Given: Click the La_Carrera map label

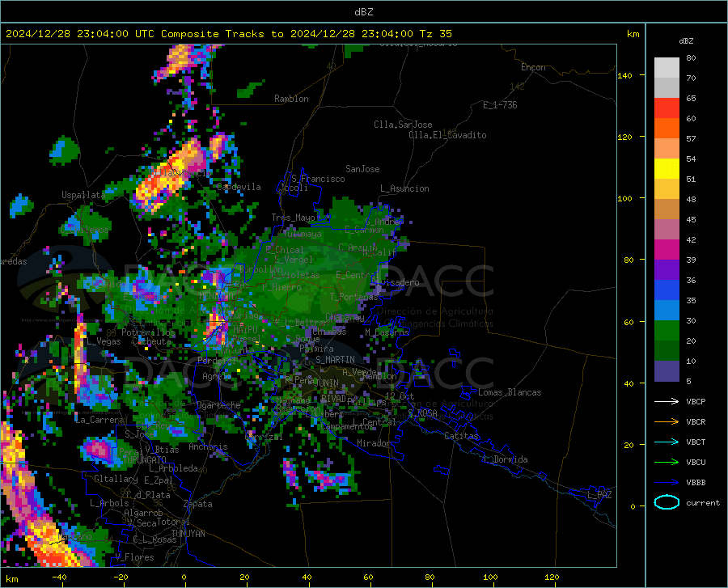Looking at the screenshot, I should click(x=99, y=420).
